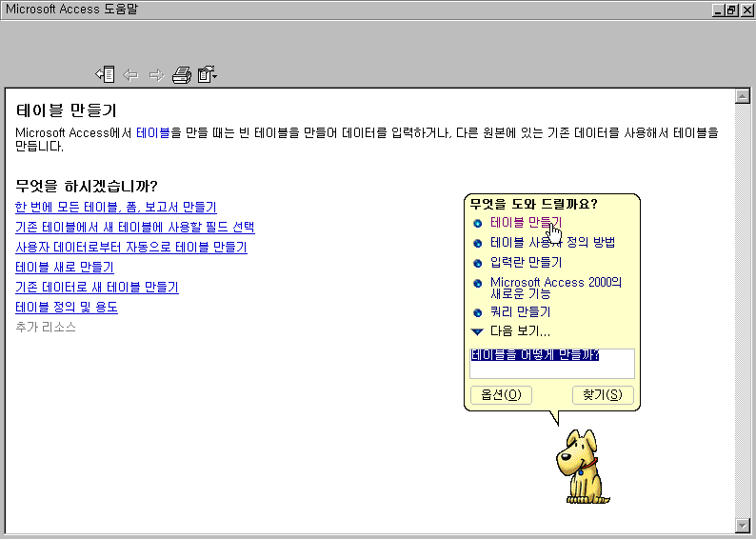Click the 찾기(S) search button
Screen dimensions: 756x539
603,395
